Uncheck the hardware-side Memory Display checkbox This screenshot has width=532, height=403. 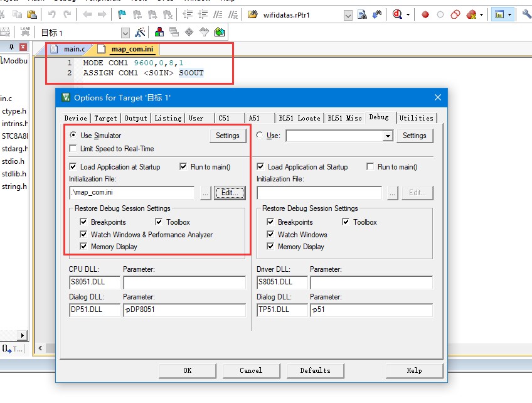pos(270,246)
